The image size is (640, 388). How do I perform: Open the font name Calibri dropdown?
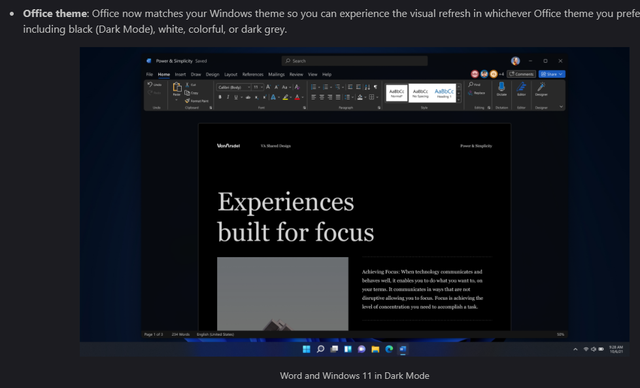pyautogui.click(x=249, y=87)
